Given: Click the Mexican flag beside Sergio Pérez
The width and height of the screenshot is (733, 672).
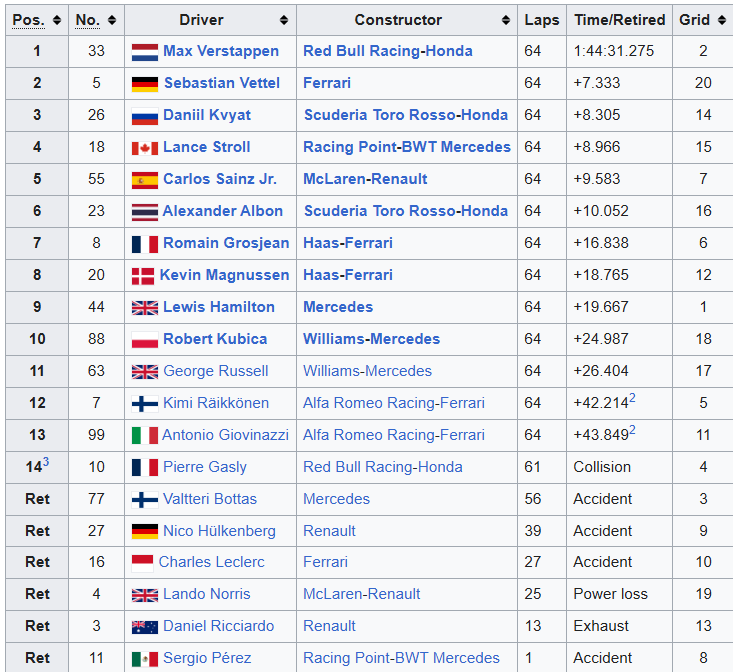Looking at the screenshot, I should click(x=145, y=659).
